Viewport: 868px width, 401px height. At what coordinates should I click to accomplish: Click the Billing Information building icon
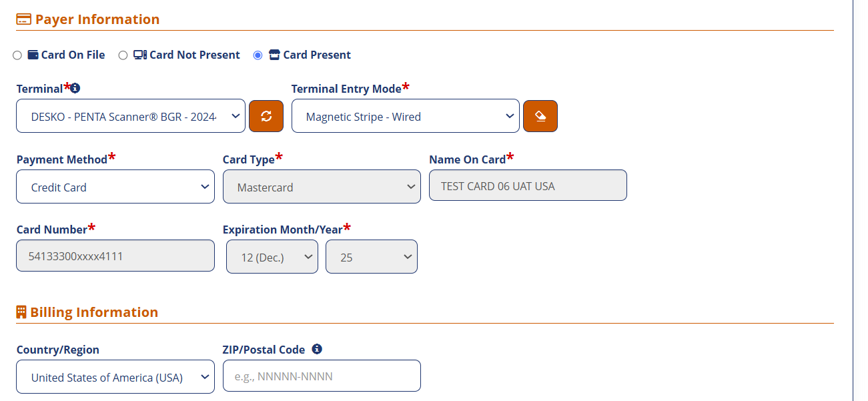tap(21, 312)
